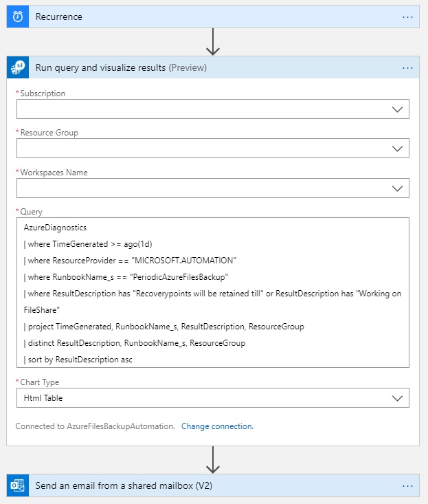The image size is (428, 504).
Task: Open the Workspaces Name dropdown
Action: click(x=396, y=188)
